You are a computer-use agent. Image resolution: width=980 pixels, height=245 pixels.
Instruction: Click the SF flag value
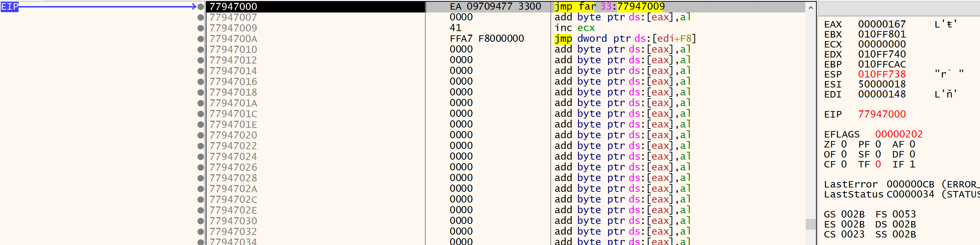click(x=878, y=154)
